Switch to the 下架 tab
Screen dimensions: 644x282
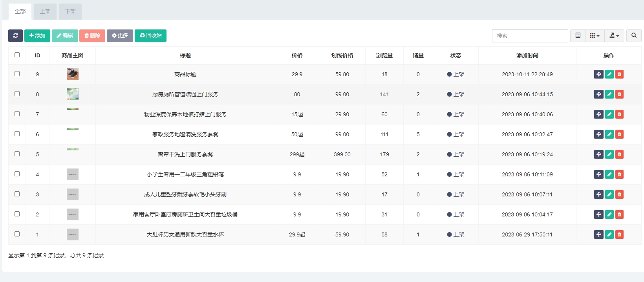coord(70,11)
